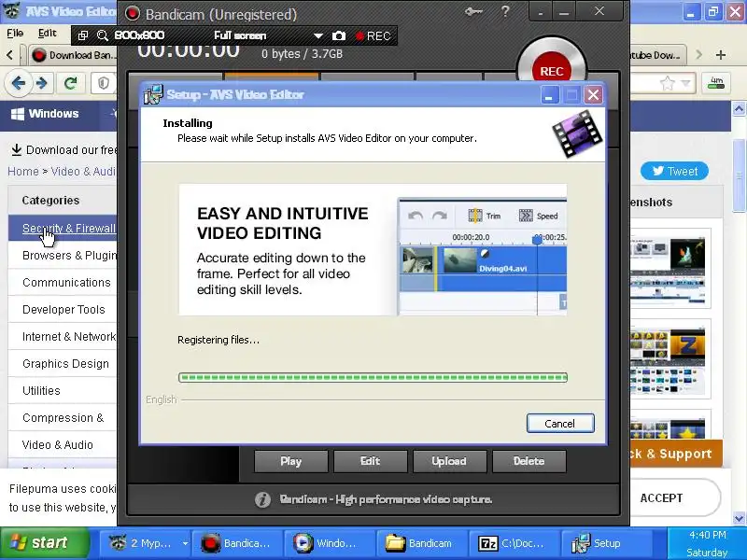Bookmark page with star icon
Image resolution: width=747 pixels, height=560 pixels.
coord(668,84)
